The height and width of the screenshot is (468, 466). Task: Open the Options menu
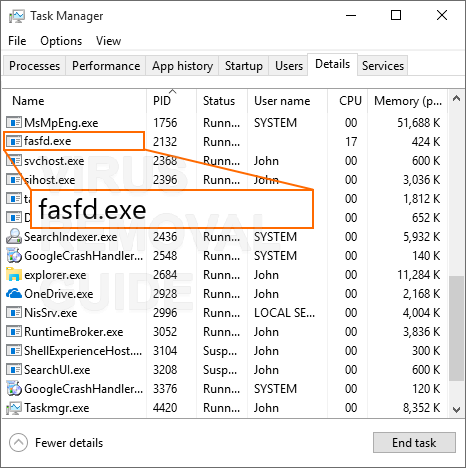[x=61, y=41]
